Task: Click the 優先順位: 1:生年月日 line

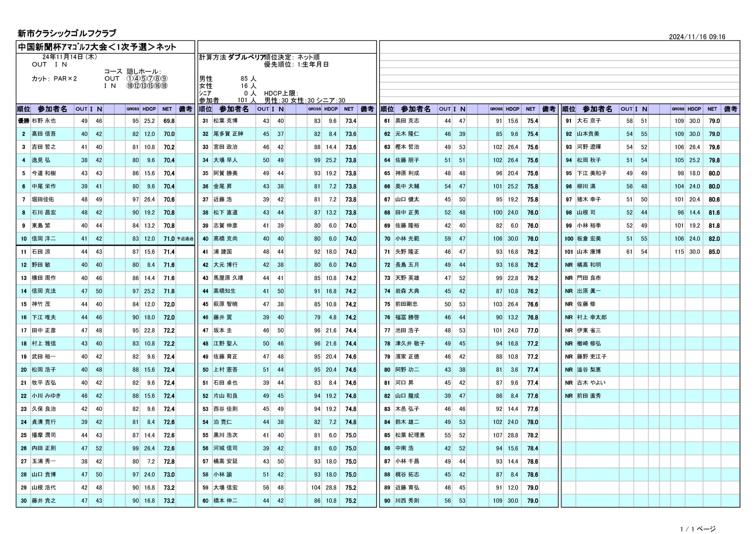Action: [296, 64]
